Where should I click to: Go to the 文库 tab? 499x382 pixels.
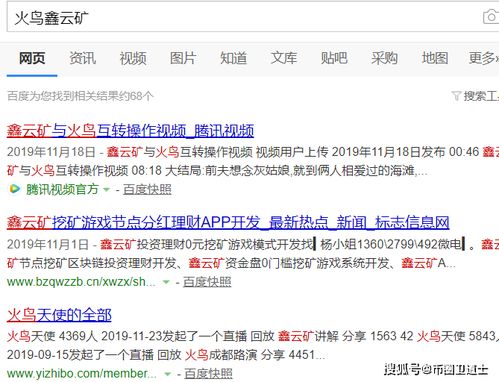(284, 58)
